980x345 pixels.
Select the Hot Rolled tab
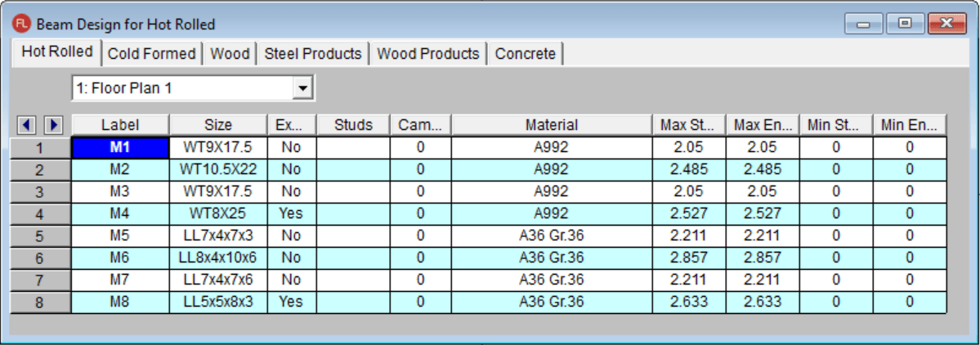57,52
